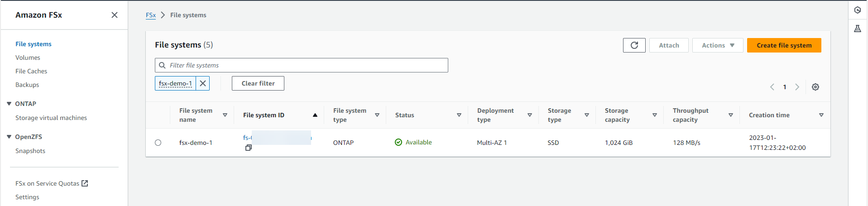Sort by Creation time column arrow
This screenshot has height=206, width=868.
[821, 115]
